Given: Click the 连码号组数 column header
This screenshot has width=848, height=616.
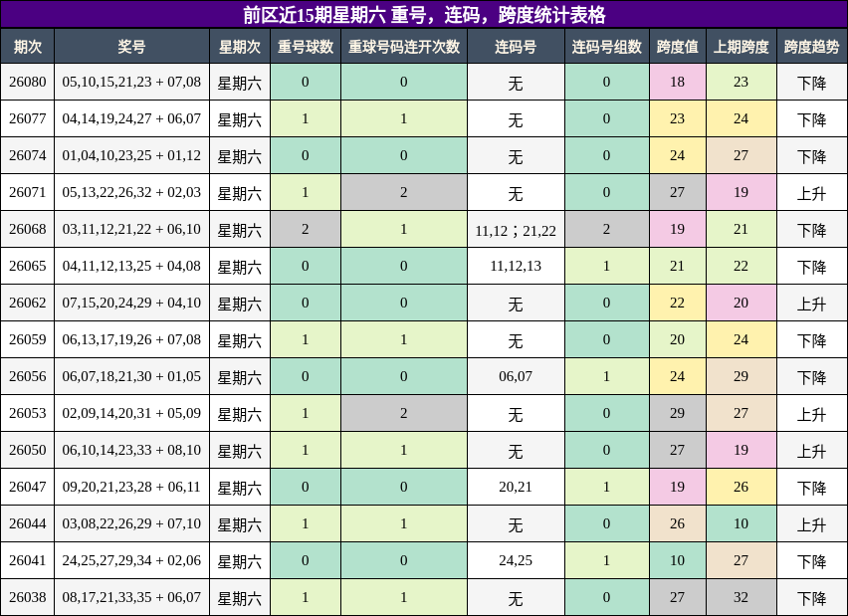Looking at the screenshot, I should point(606,47).
